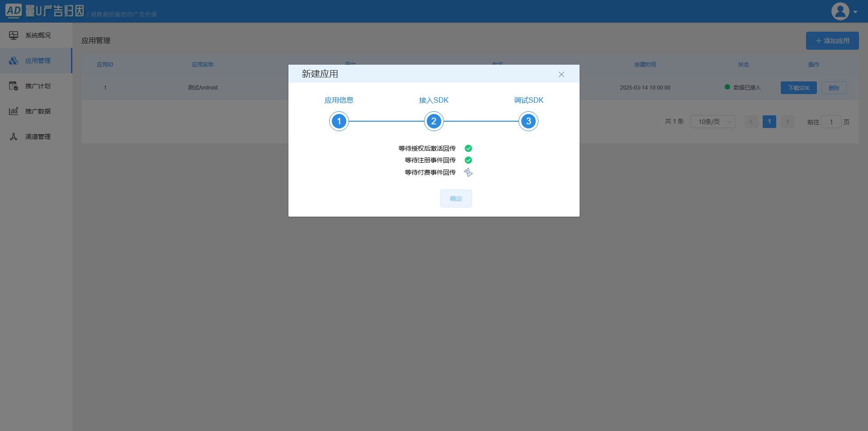Click the 等待授权后激活回传 text

coord(427,148)
